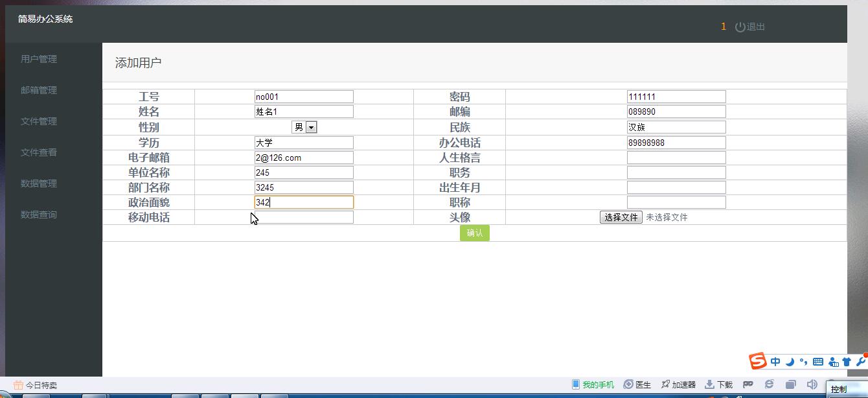Click the moon icon in Sogou toolbar

click(790, 362)
